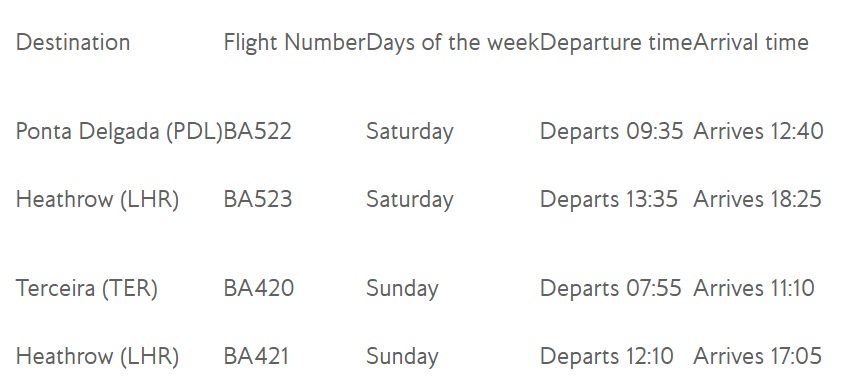Select flight number BA420
The height and width of the screenshot is (390, 845).
[259, 288]
